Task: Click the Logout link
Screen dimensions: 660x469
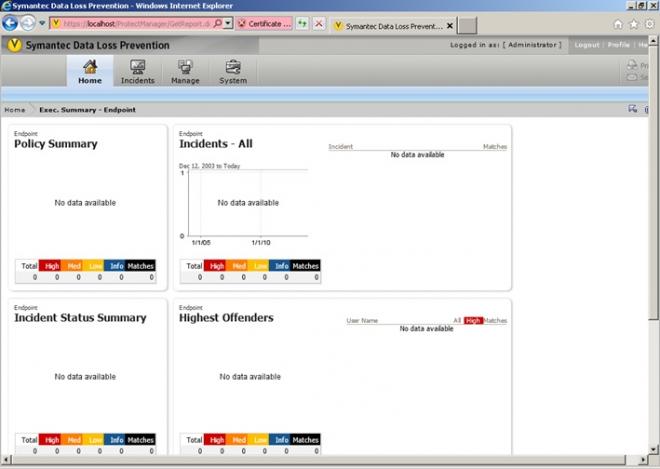Action: (x=587, y=45)
